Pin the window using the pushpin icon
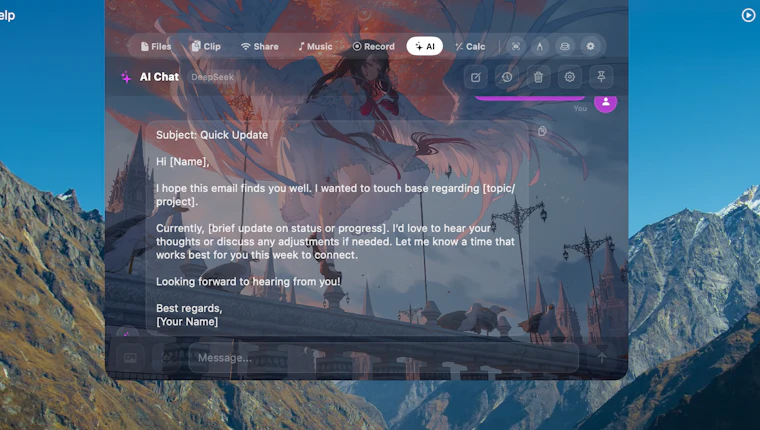The width and height of the screenshot is (760, 430). [601, 77]
